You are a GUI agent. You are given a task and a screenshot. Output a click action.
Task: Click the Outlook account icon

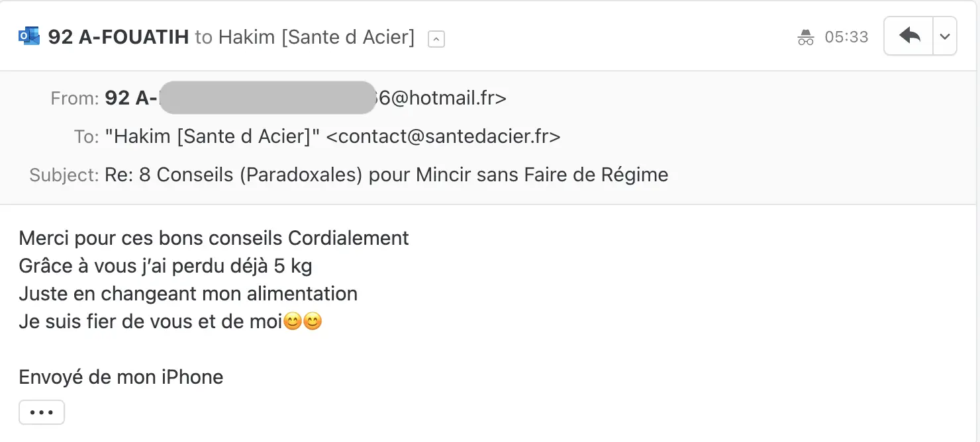[29, 36]
